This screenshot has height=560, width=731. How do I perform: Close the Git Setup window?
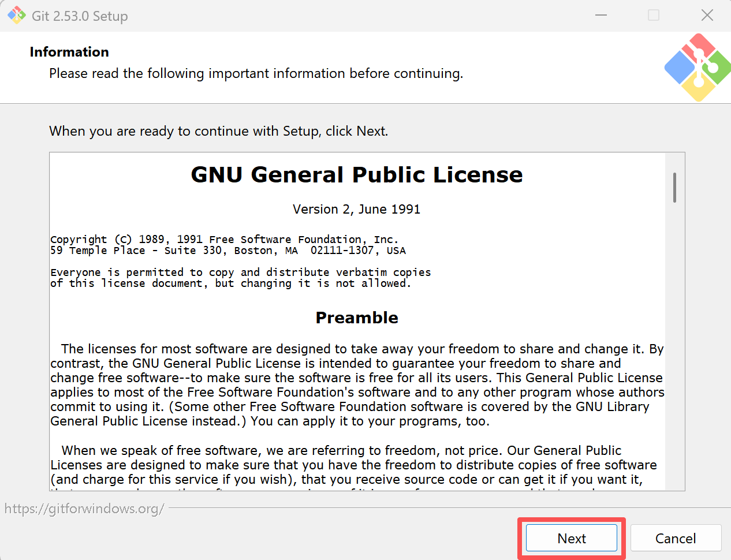click(x=707, y=16)
